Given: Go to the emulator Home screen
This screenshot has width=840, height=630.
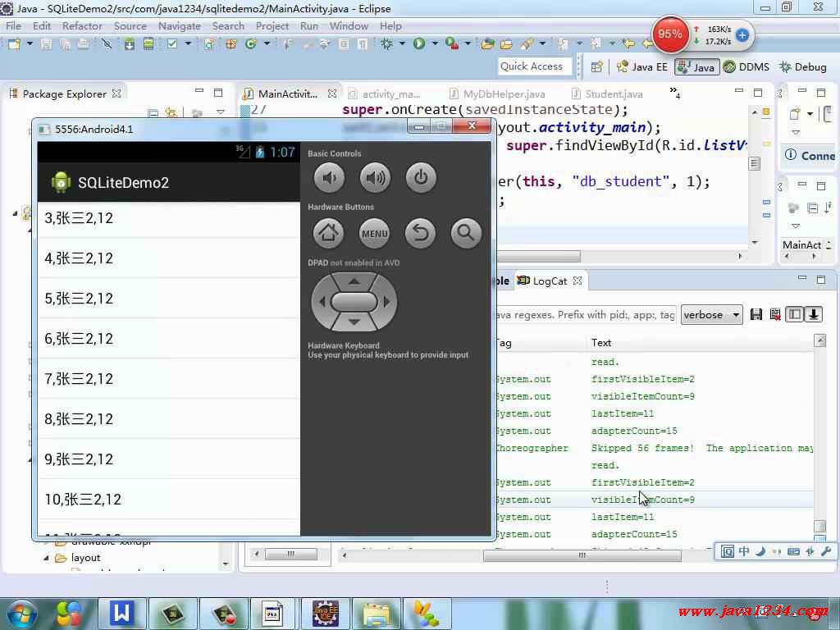Looking at the screenshot, I should pos(328,233).
